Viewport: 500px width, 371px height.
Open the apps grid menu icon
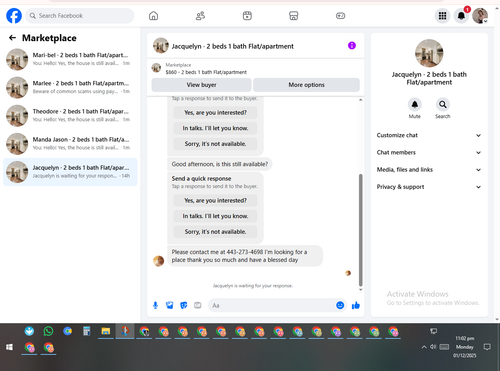(442, 16)
